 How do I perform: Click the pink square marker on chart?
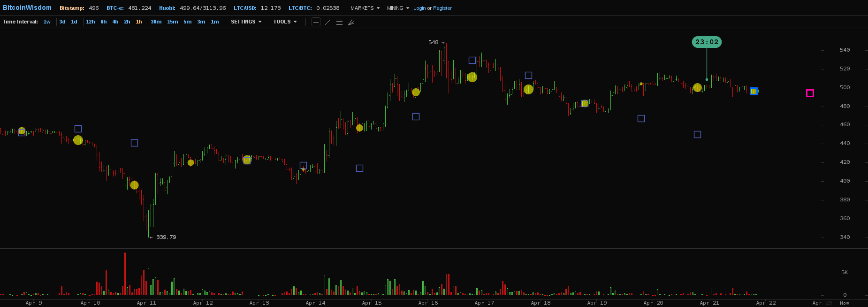pyautogui.click(x=810, y=93)
